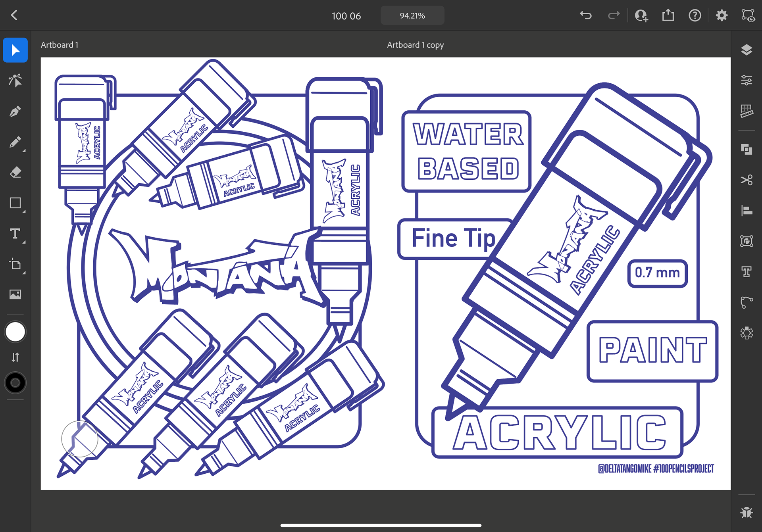This screenshot has width=762, height=532.
Task: Select the Selection arrow tool
Action: point(15,50)
